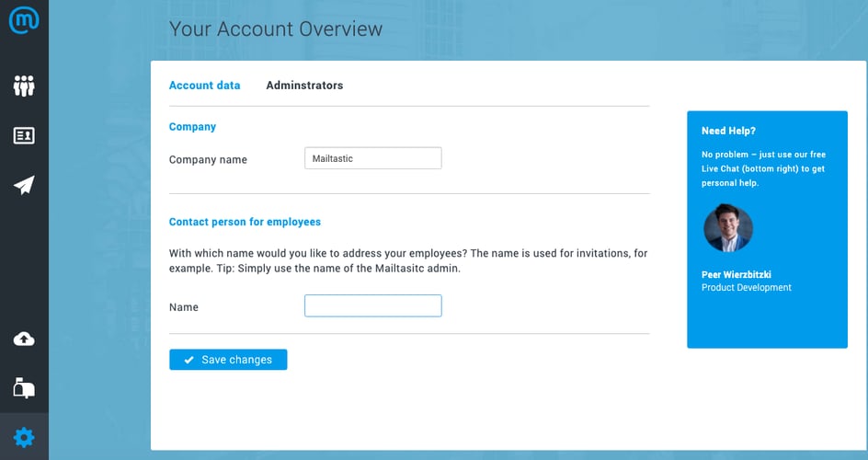Click the Your Account Overview title
868x460 pixels.
point(275,29)
